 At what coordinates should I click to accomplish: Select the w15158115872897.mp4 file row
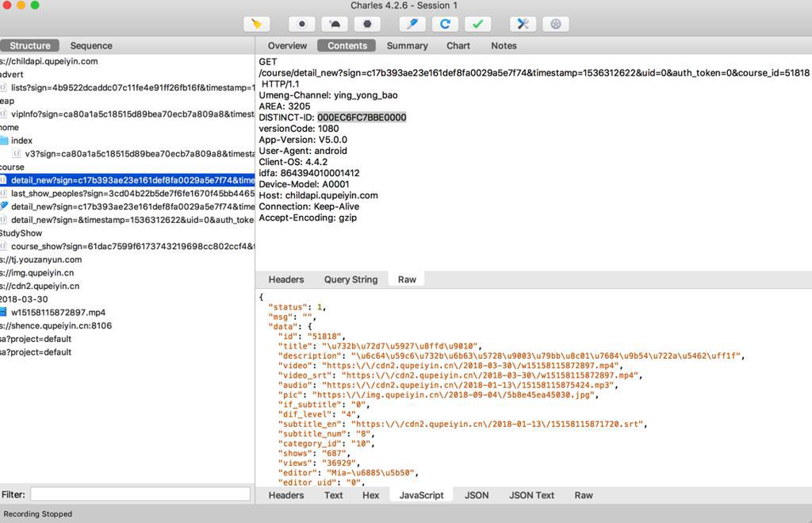[58, 312]
